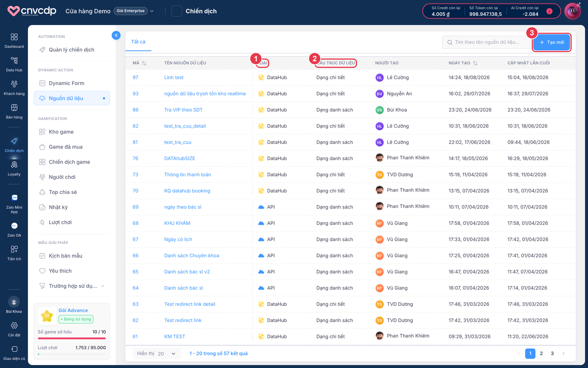Go to next page arrow in pagination
This screenshot has height=368, width=588.
(x=563, y=354)
